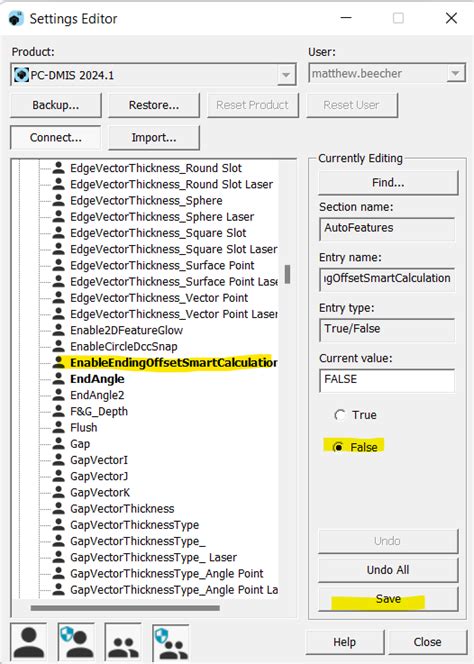This screenshot has height=664, width=474.
Task: Click the Backup... button
Action: tap(55, 105)
